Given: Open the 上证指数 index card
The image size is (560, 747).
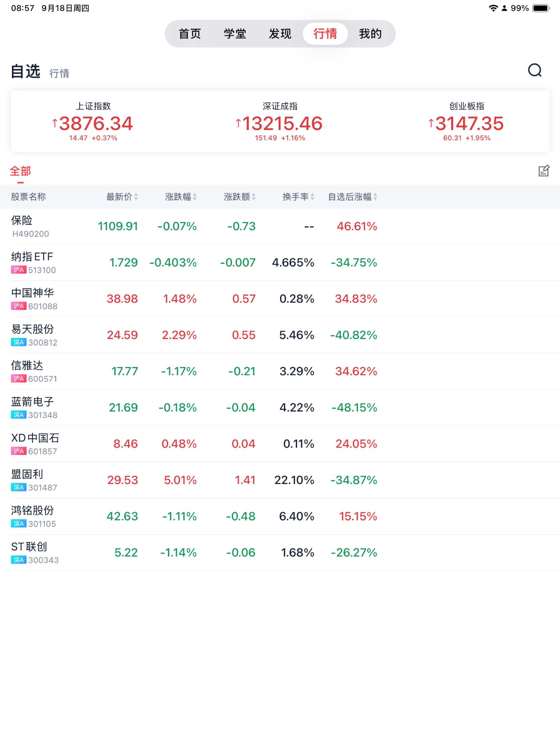Looking at the screenshot, I should [93, 121].
